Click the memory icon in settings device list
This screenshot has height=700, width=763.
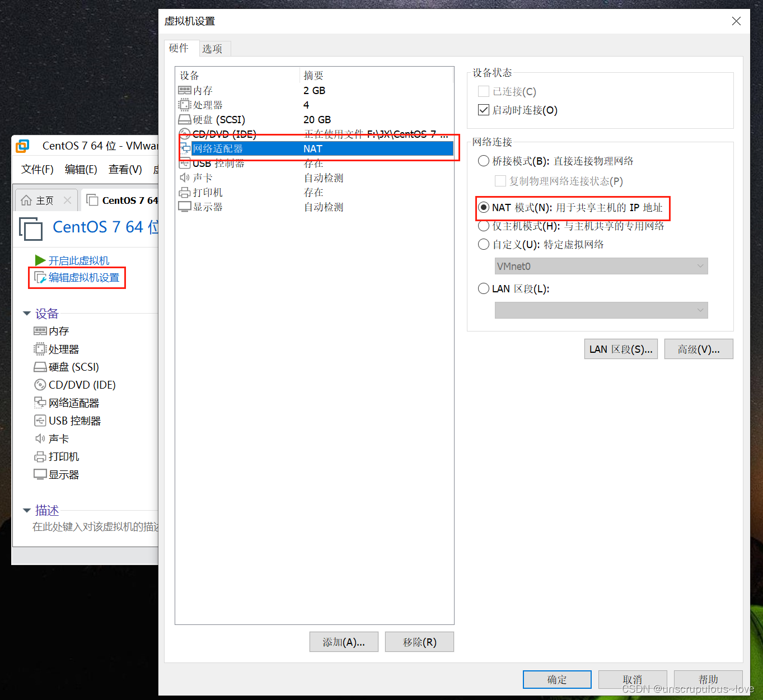[x=184, y=90]
